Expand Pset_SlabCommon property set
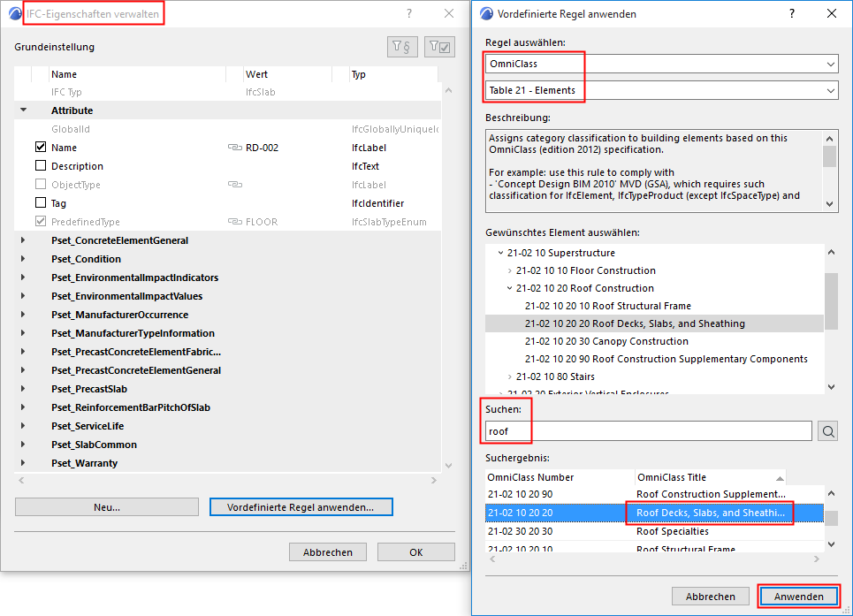The image size is (853, 616). point(23,445)
